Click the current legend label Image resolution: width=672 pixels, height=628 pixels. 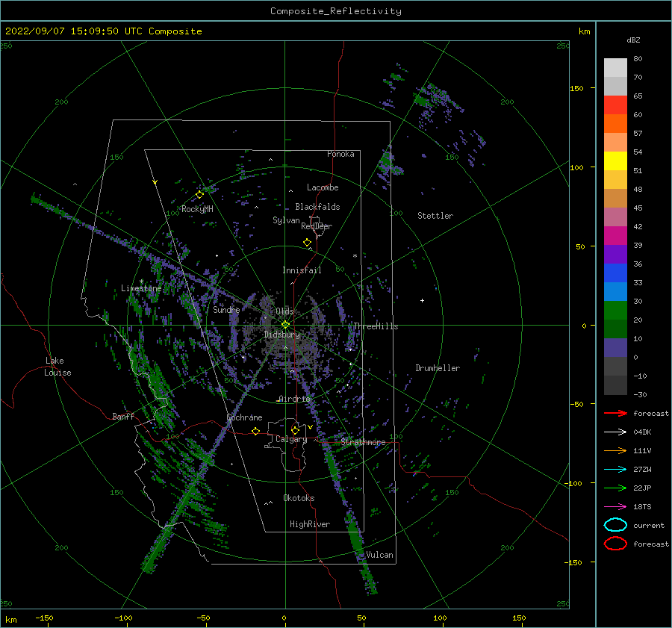point(649,525)
